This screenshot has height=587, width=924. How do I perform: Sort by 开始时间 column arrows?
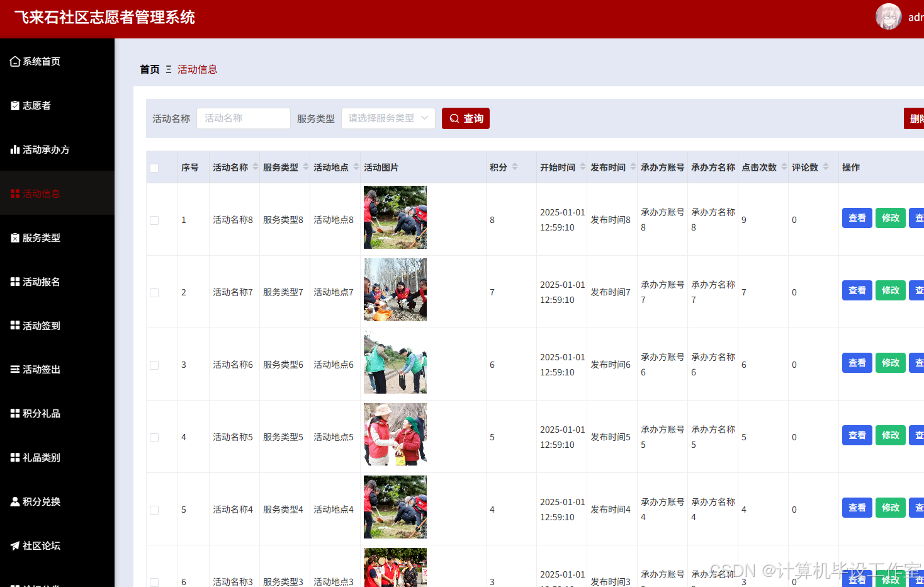tap(583, 167)
